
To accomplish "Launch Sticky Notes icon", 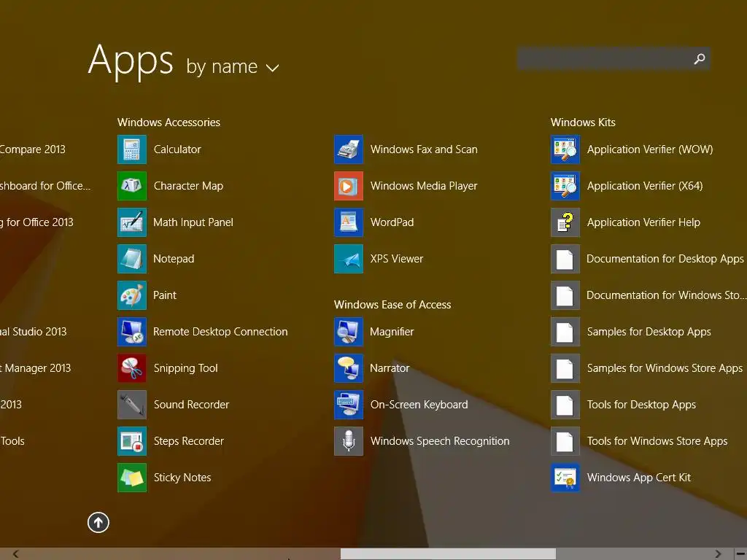I will click(x=132, y=478).
